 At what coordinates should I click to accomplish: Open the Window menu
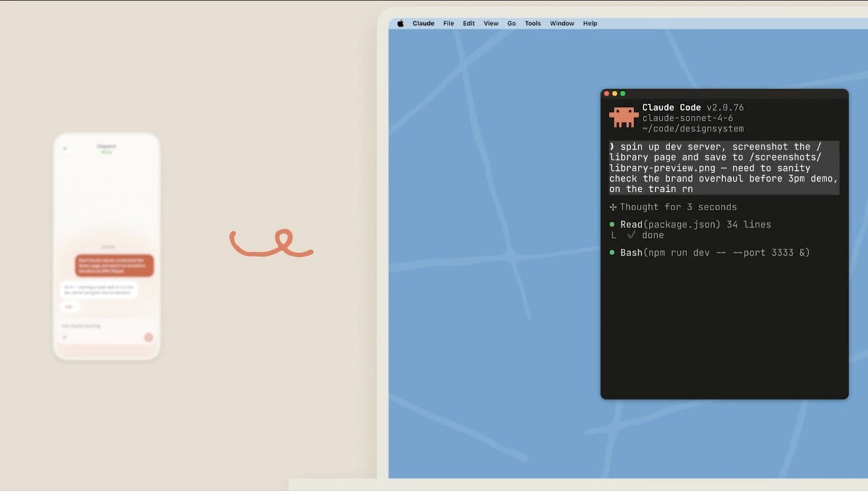[562, 23]
